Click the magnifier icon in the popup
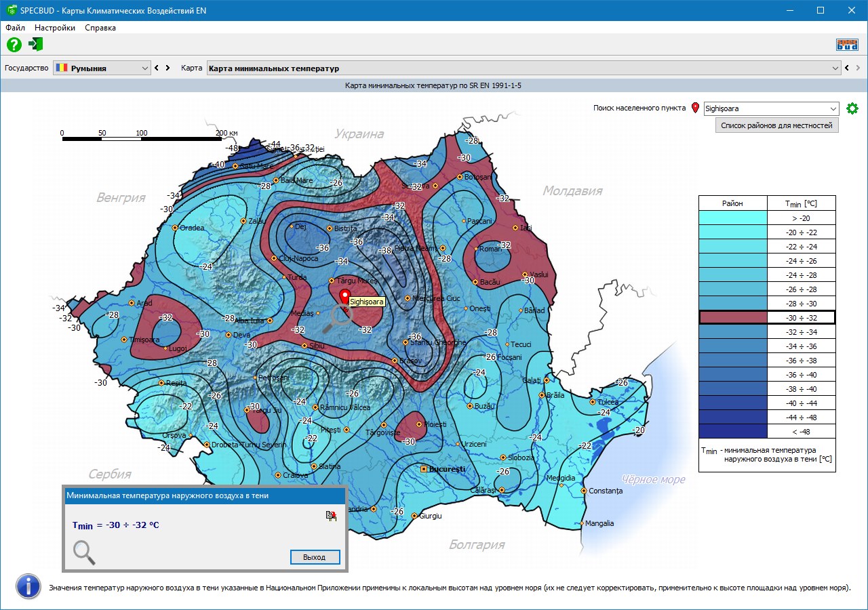868x610 pixels. [x=84, y=552]
